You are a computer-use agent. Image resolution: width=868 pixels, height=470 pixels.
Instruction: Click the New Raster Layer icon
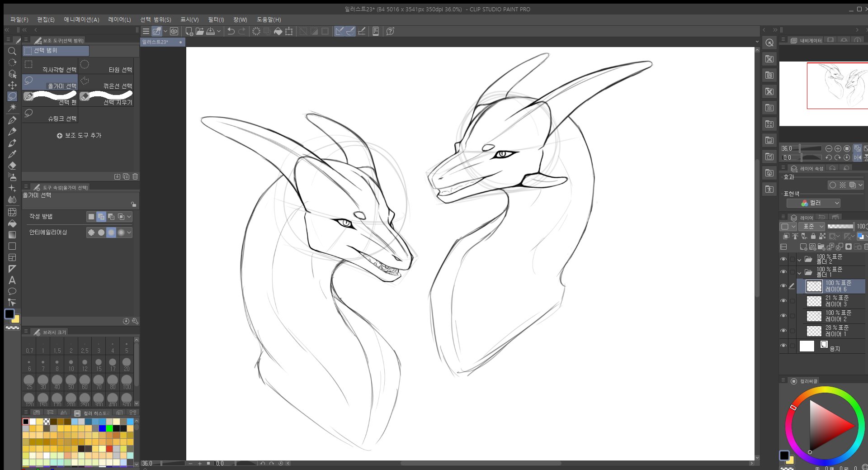pyautogui.click(x=803, y=247)
